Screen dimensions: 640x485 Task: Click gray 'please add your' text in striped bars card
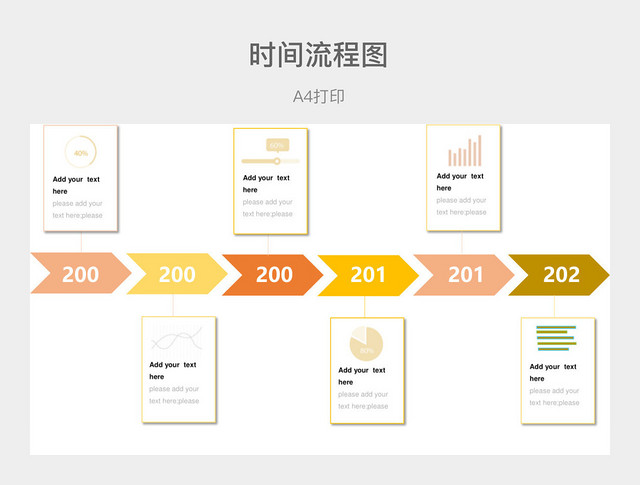pyautogui.click(x=554, y=391)
